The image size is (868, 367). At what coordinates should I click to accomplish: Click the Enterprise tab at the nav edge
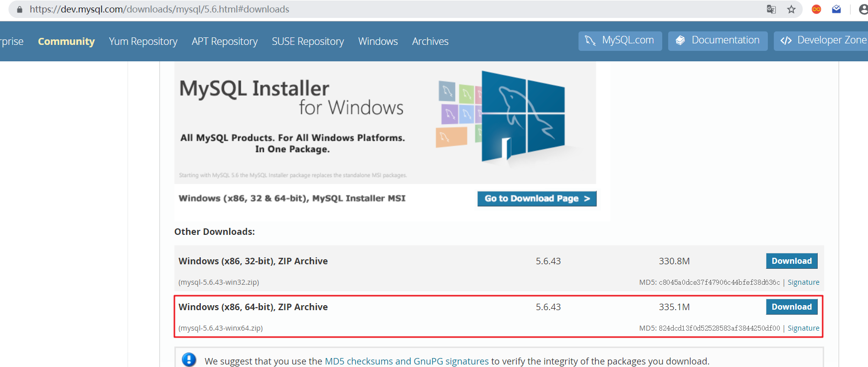(11, 41)
